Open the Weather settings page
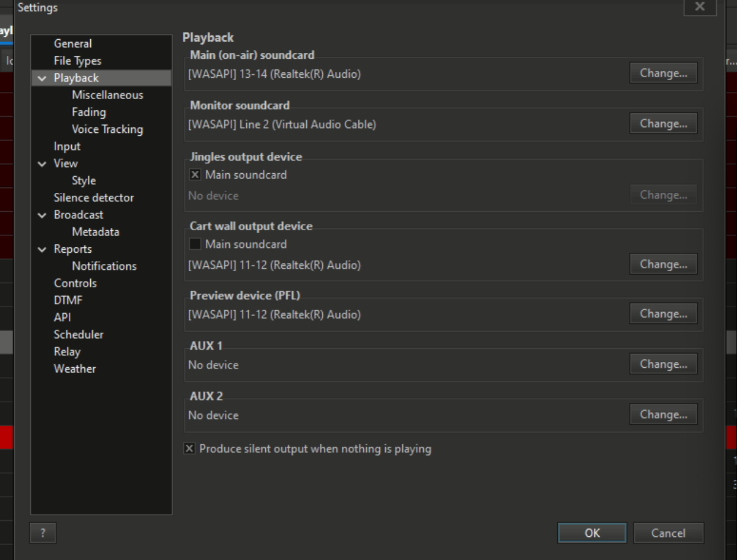The image size is (737, 560). point(75,369)
